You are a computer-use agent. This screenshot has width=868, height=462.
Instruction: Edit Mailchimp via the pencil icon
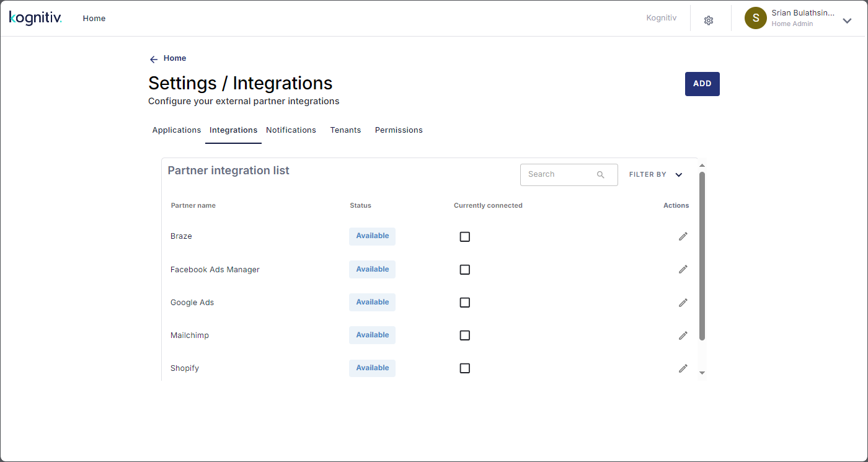click(x=683, y=335)
